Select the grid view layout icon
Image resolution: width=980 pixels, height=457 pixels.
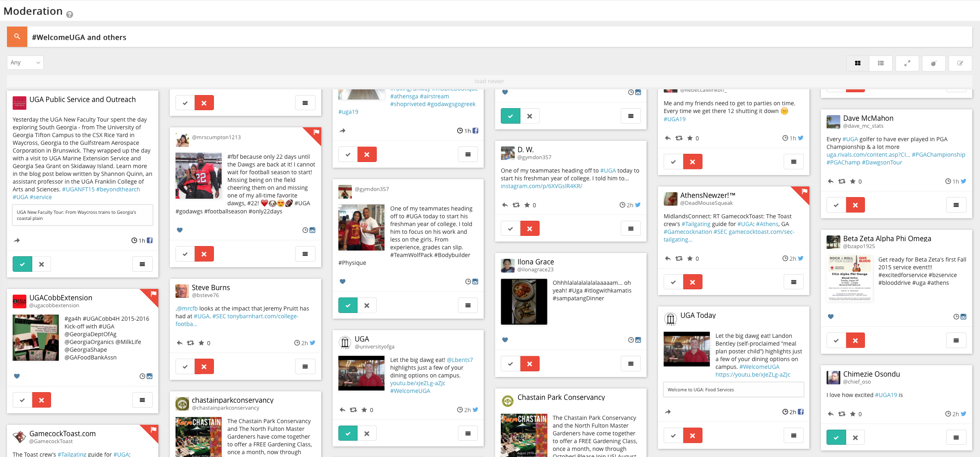pos(858,63)
